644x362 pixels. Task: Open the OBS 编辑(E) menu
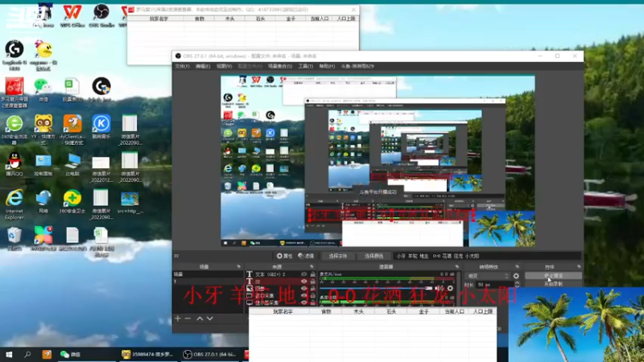(203, 66)
